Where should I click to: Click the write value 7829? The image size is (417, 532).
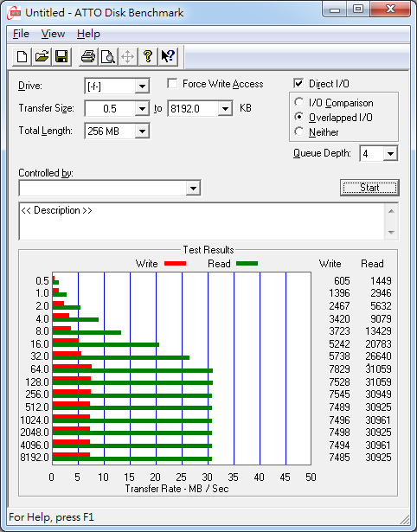pos(339,369)
